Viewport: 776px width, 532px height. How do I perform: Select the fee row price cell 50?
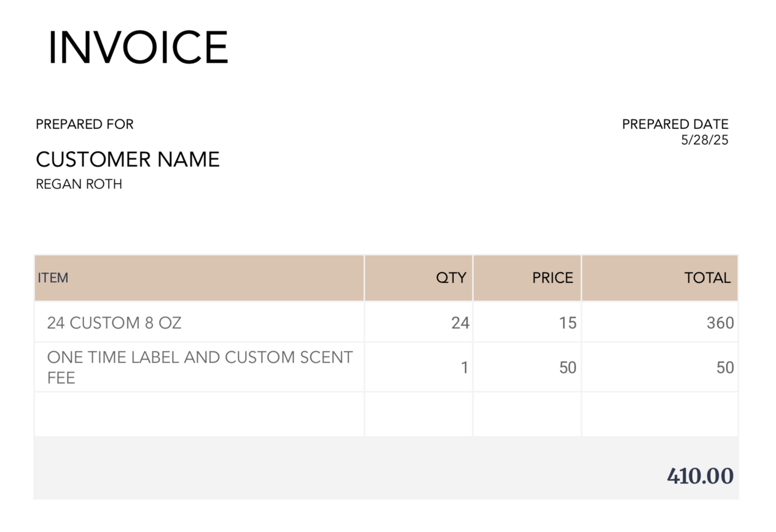pos(527,367)
